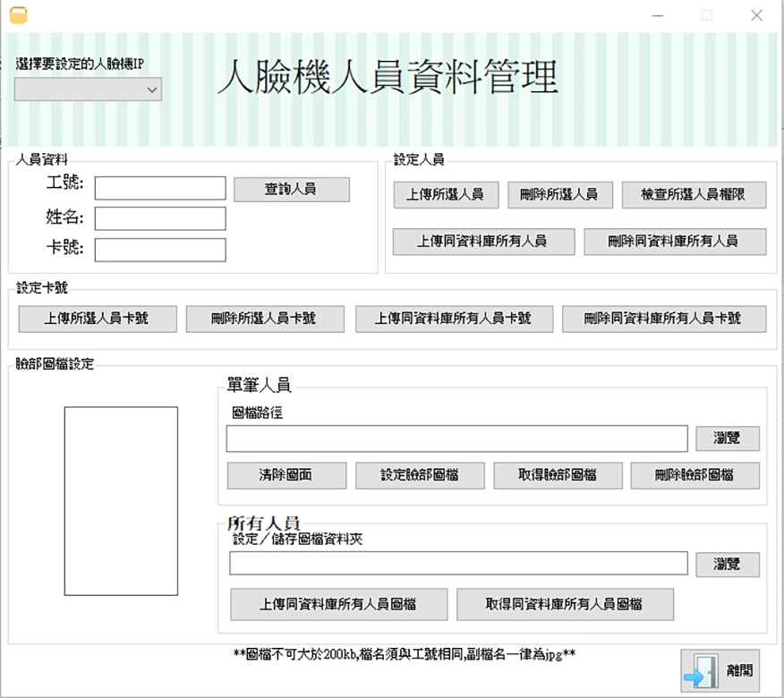
Task: Click 刪除同資料庫所有人員卡號 button
Action: tap(663, 319)
